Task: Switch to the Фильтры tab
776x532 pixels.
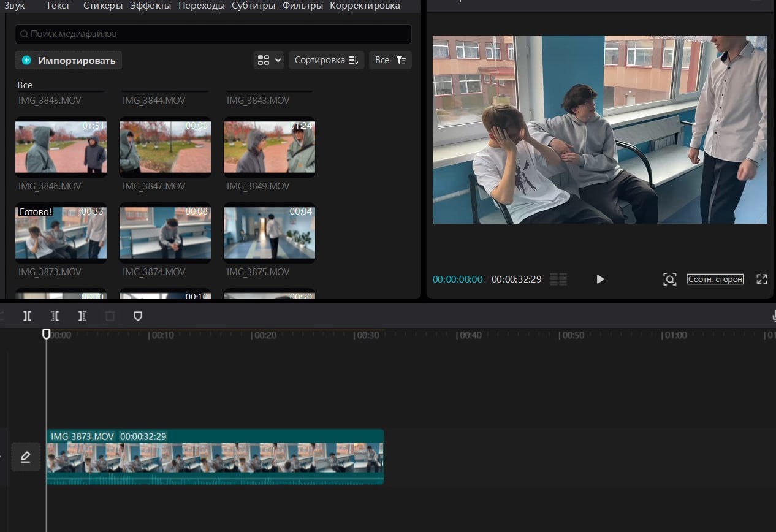Action: tap(303, 6)
